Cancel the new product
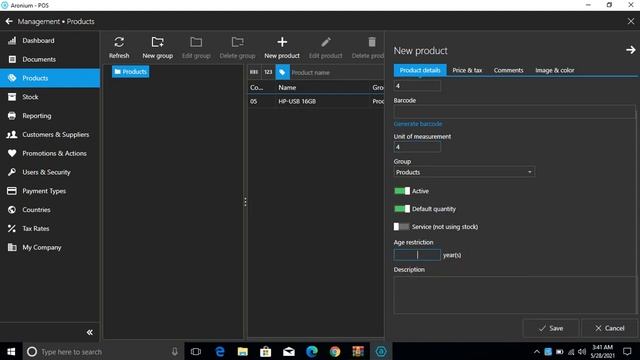Screen dimensions: 640x360 point(609,328)
